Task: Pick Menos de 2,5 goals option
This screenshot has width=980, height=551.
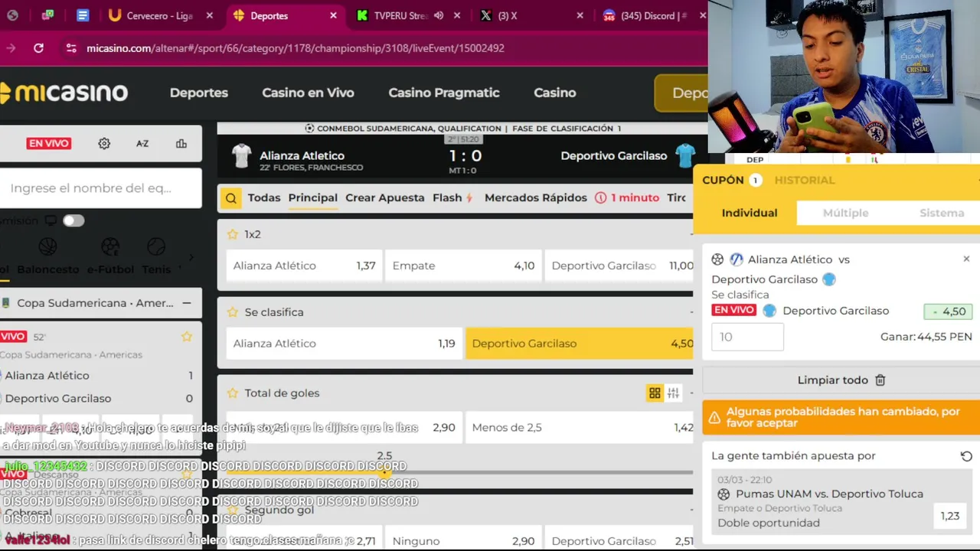Action: [x=580, y=427]
